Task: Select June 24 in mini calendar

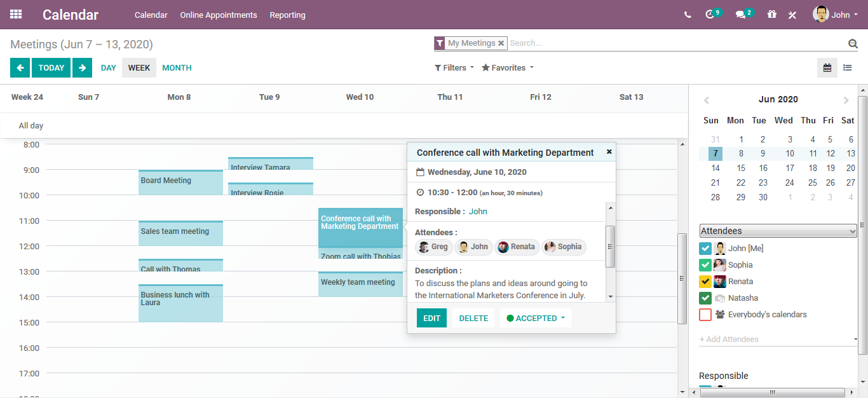Action: click(789, 182)
